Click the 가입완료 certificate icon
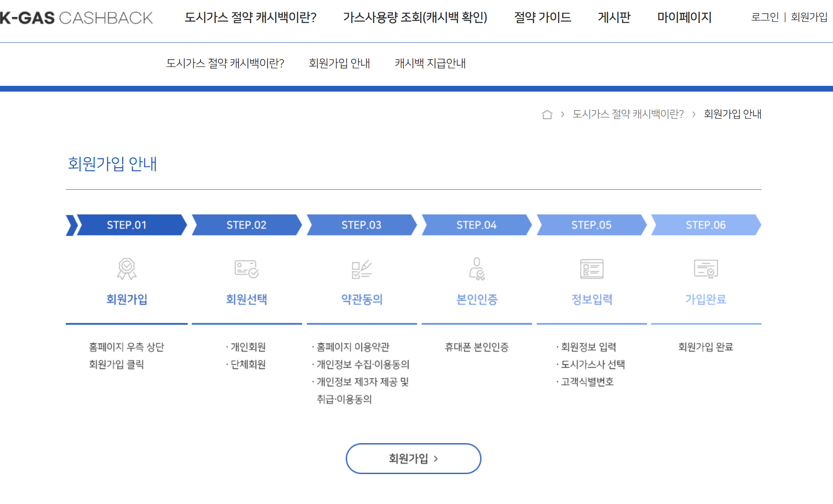Screen dimensions: 833x504 pyautogui.click(x=706, y=269)
